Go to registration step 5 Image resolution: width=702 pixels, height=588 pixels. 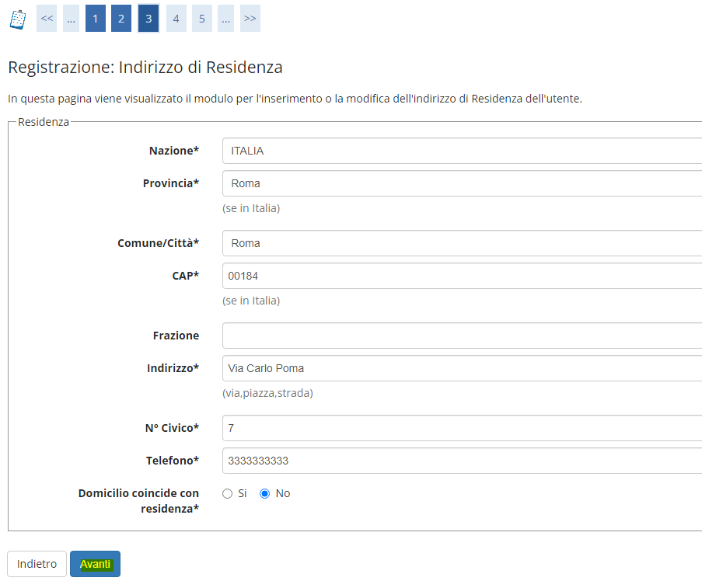point(202,19)
